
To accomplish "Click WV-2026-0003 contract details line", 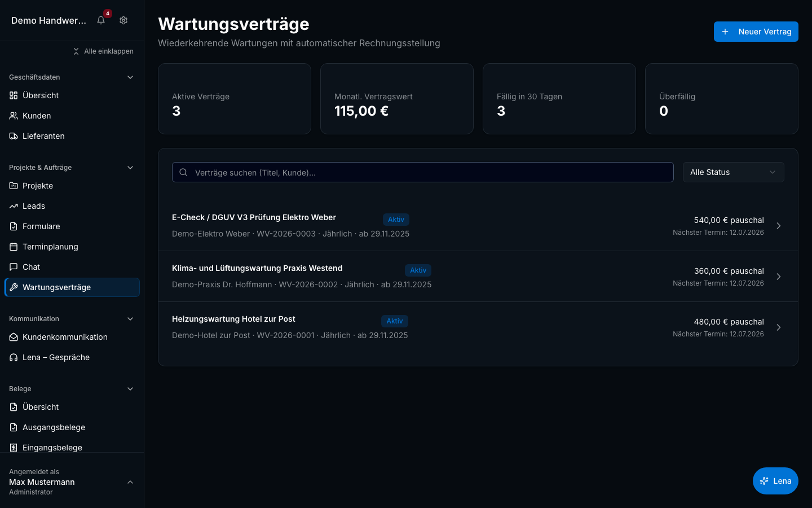I will [290, 234].
